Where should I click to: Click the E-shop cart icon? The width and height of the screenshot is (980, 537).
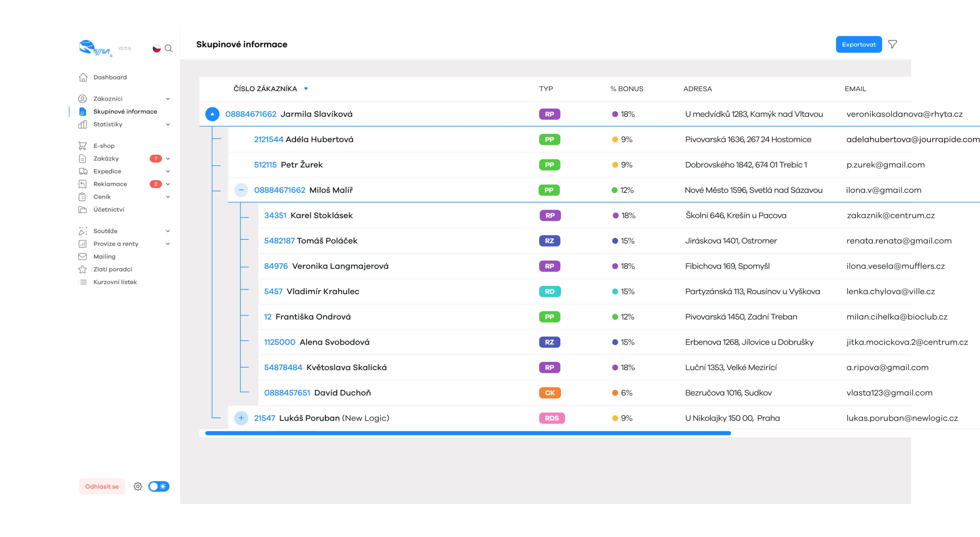coord(83,146)
